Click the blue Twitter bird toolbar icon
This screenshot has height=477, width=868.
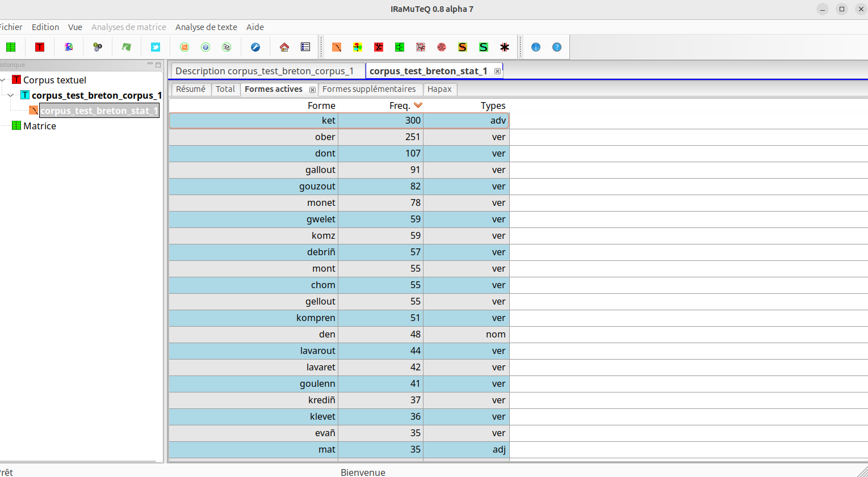coord(156,47)
